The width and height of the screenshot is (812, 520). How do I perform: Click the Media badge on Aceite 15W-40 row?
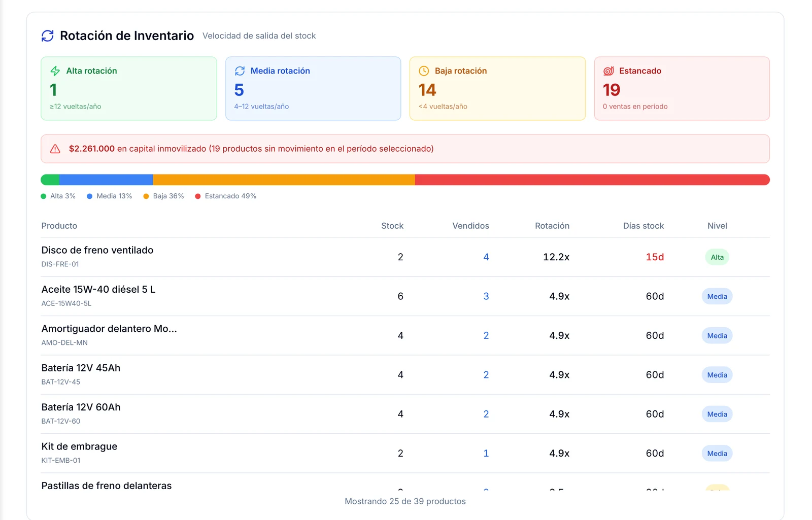click(x=717, y=296)
